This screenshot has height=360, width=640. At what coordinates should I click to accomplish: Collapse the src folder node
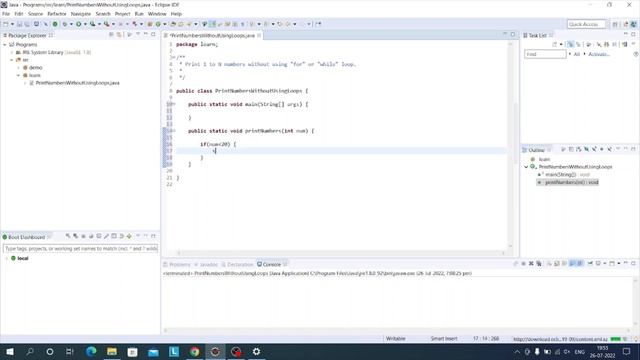[x=12, y=60]
